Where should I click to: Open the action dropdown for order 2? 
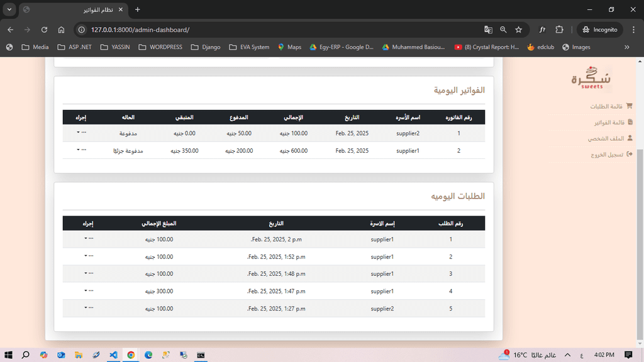[89, 256]
